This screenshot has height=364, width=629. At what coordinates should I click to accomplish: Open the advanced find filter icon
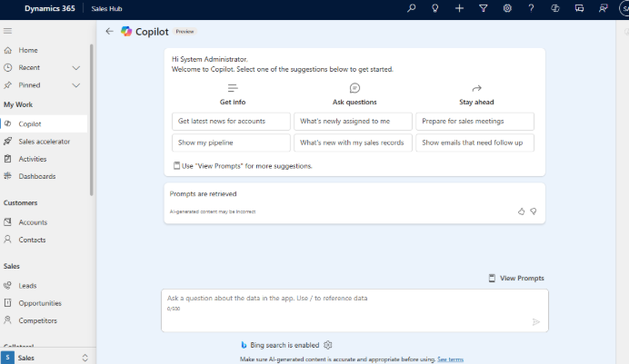(484, 8)
